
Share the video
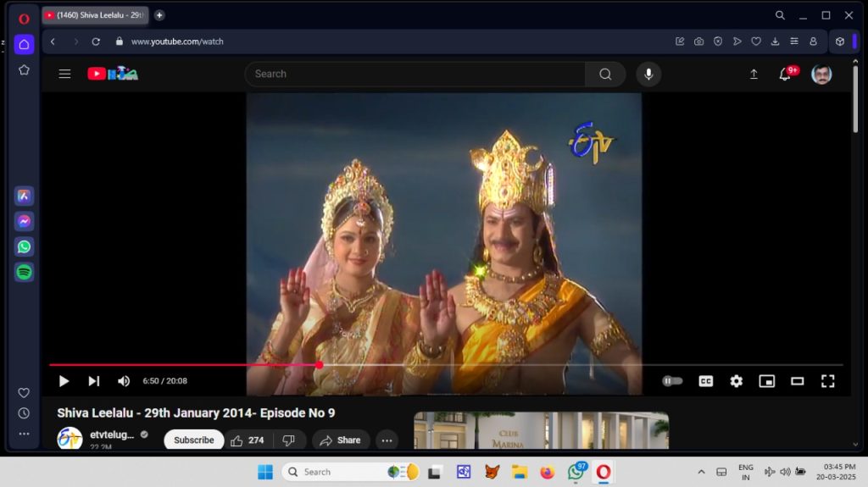click(x=341, y=440)
